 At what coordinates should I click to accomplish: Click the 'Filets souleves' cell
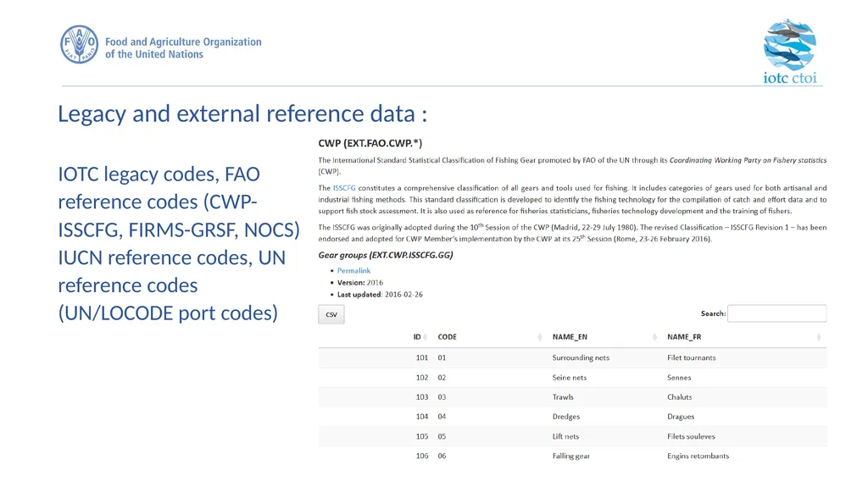click(691, 436)
